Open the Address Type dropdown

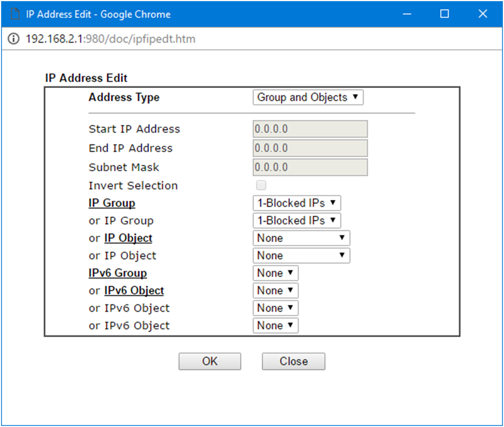point(308,98)
